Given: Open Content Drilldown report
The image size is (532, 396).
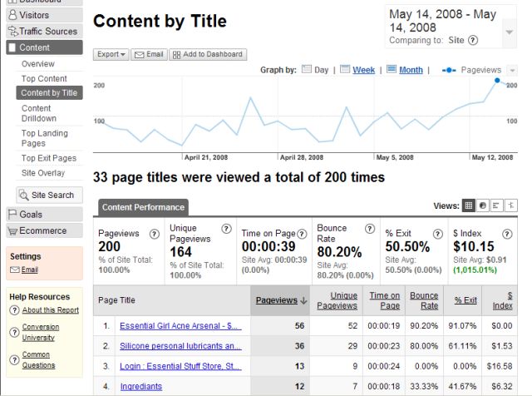Looking at the screenshot, I should pyautogui.click(x=39, y=113).
